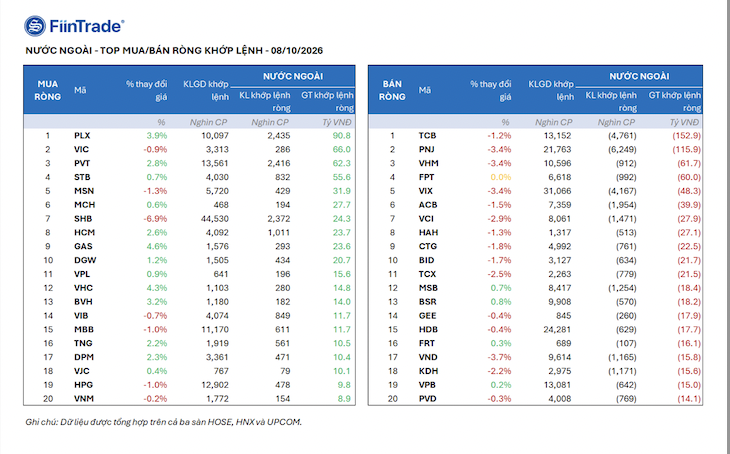Click the VPB ticker symbol
Viewport: 730px width, 454px height.
[x=427, y=385]
